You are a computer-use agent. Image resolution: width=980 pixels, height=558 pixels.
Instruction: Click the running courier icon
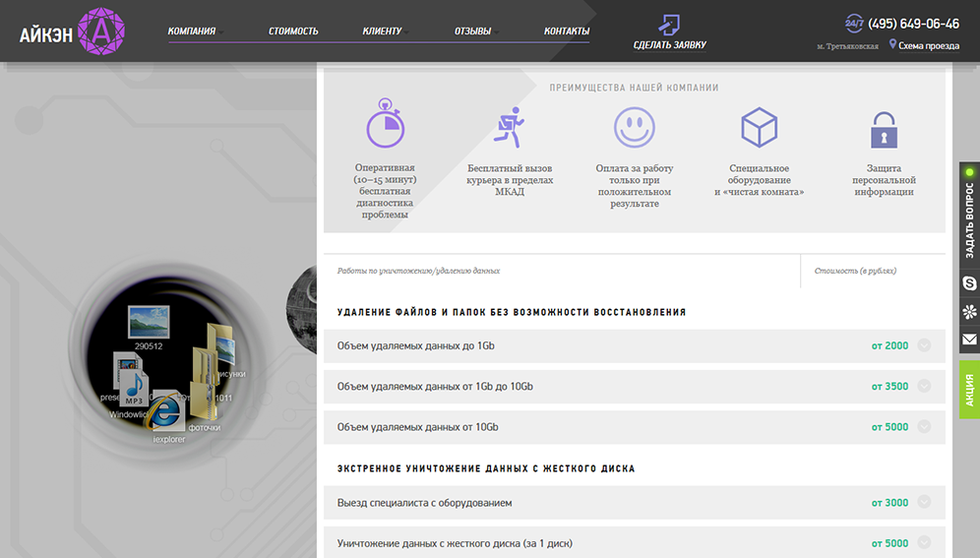coord(510,127)
